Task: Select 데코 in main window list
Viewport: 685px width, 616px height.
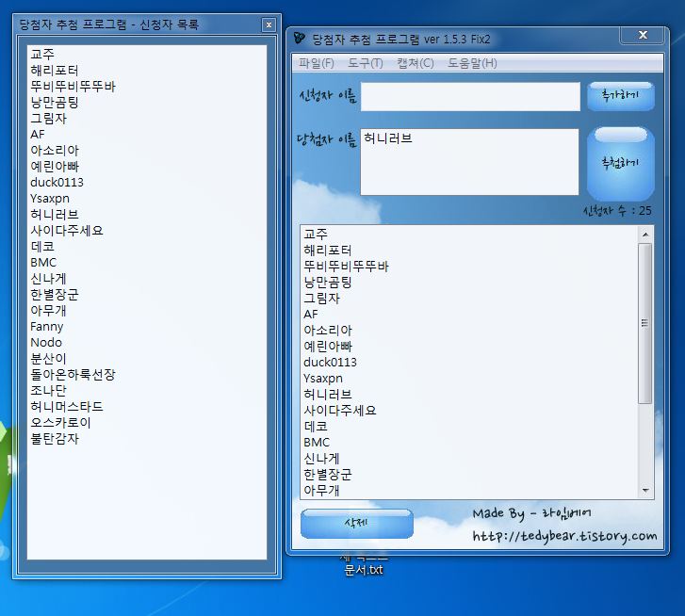Action: (316, 427)
